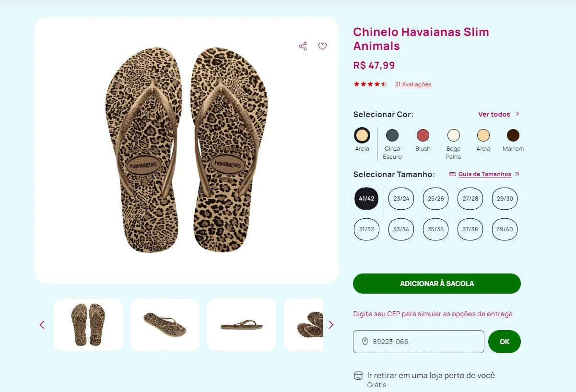576x392 pixels.
Task: Open the 31 Avaliações reviews link
Action: (413, 84)
